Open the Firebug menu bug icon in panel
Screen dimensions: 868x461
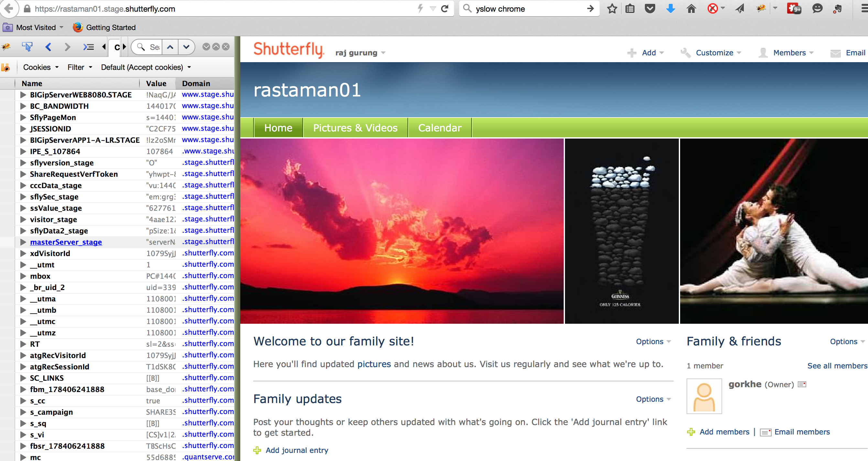pyautogui.click(x=6, y=47)
